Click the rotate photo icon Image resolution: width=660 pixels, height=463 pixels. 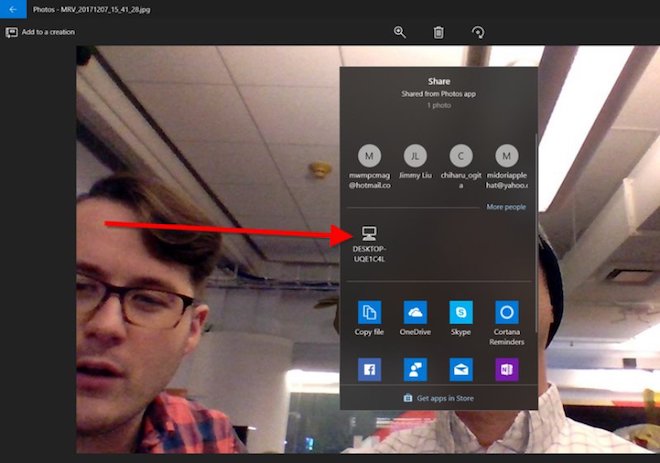[x=478, y=32]
